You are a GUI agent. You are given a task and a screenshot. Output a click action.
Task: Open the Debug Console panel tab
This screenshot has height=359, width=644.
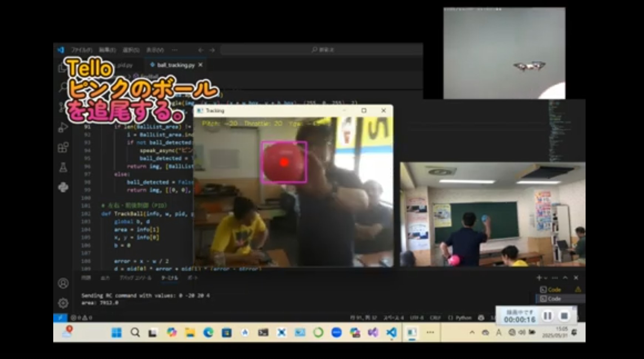135,278
